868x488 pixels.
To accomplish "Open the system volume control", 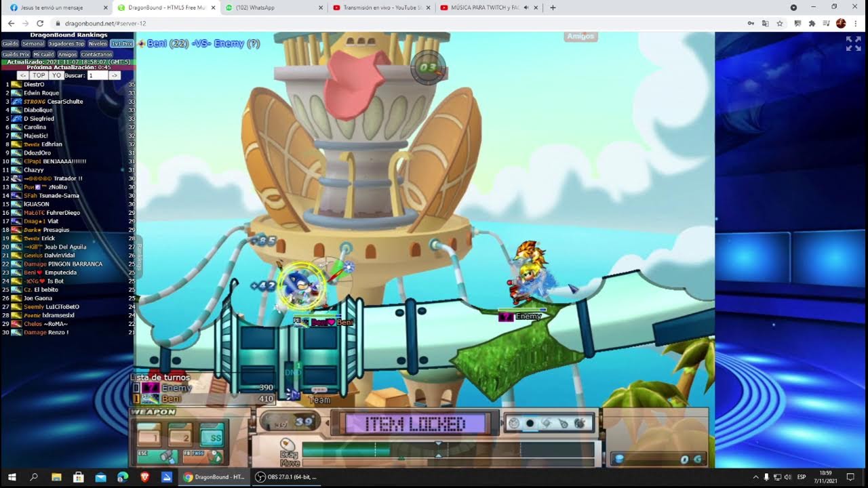I will pos(787,477).
